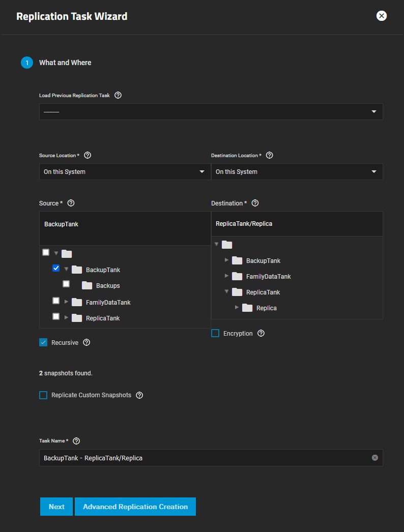This screenshot has height=532, width=404.
Task: Open Advanced Replication Creation
Action: [135, 507]
